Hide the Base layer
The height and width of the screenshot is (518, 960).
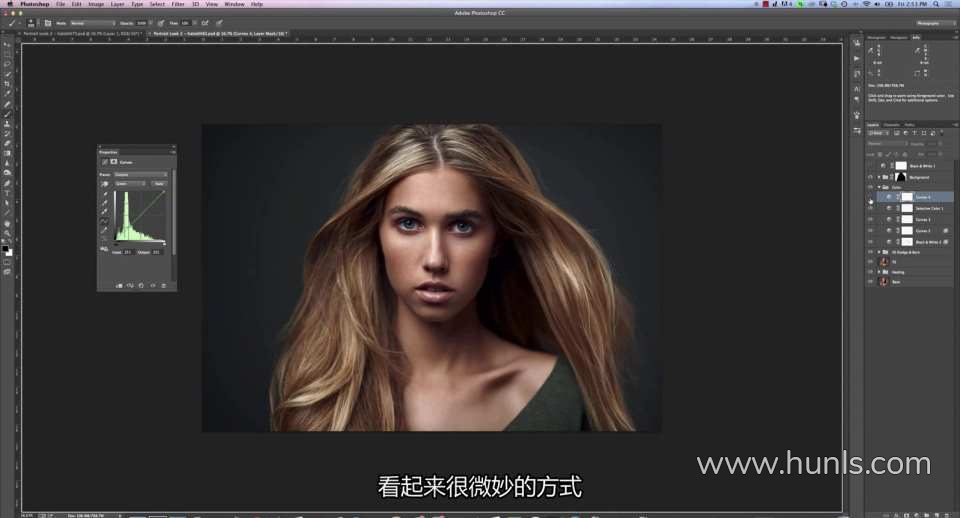pos(870,282)
